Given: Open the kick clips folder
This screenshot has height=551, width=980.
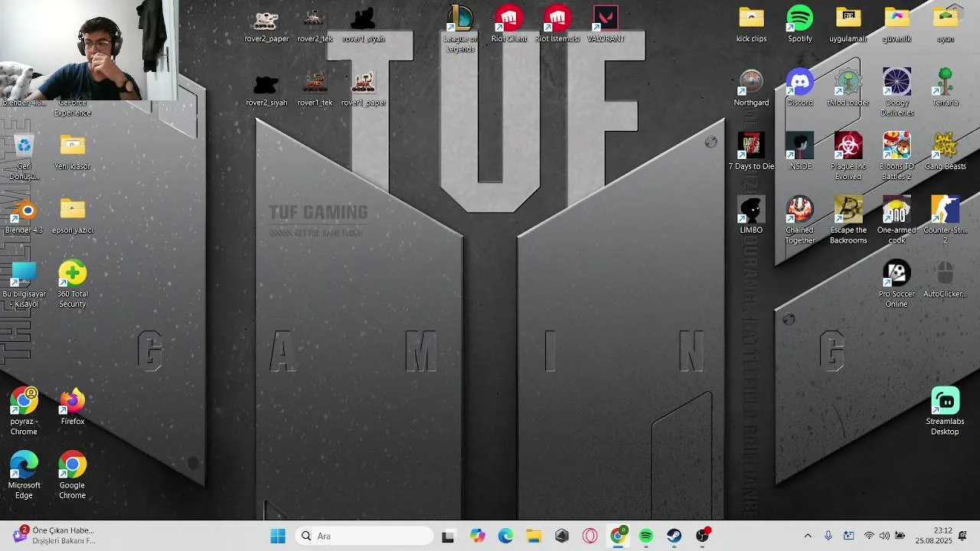Looking at the screenshot, I should point(751,24).
